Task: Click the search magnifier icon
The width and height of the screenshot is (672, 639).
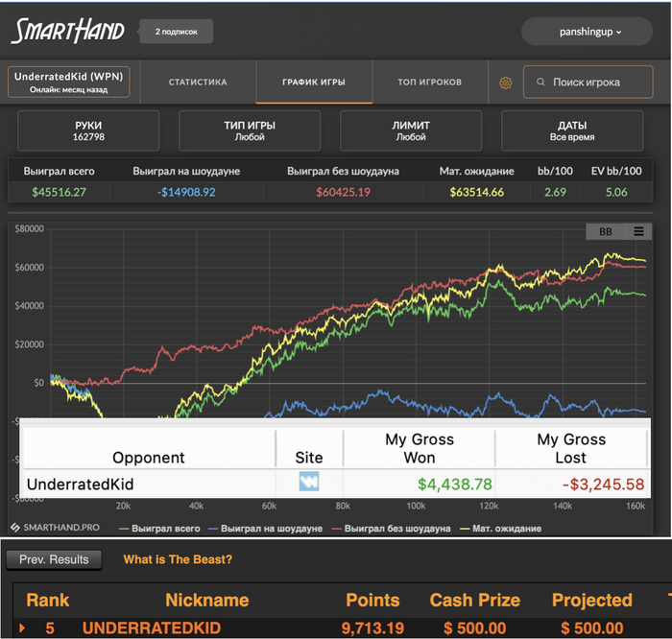Action: click(x=540, y=82)
